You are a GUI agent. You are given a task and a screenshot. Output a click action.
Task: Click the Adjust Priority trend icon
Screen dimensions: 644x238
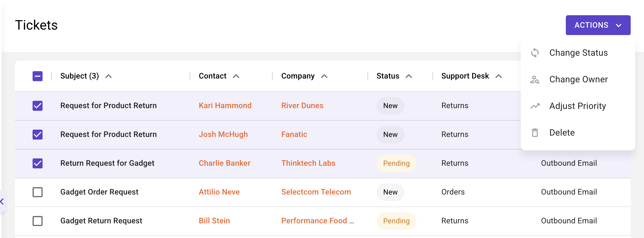pyautogui.click(x=535, y=106)
